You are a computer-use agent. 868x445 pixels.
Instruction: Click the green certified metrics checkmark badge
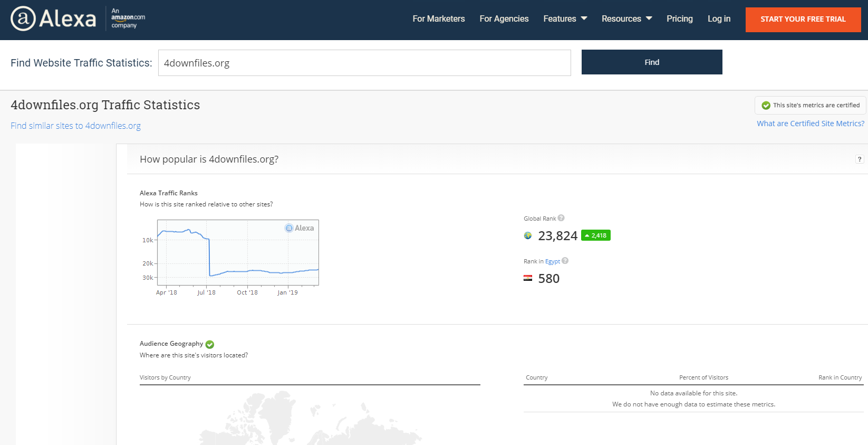coord(766,106)
